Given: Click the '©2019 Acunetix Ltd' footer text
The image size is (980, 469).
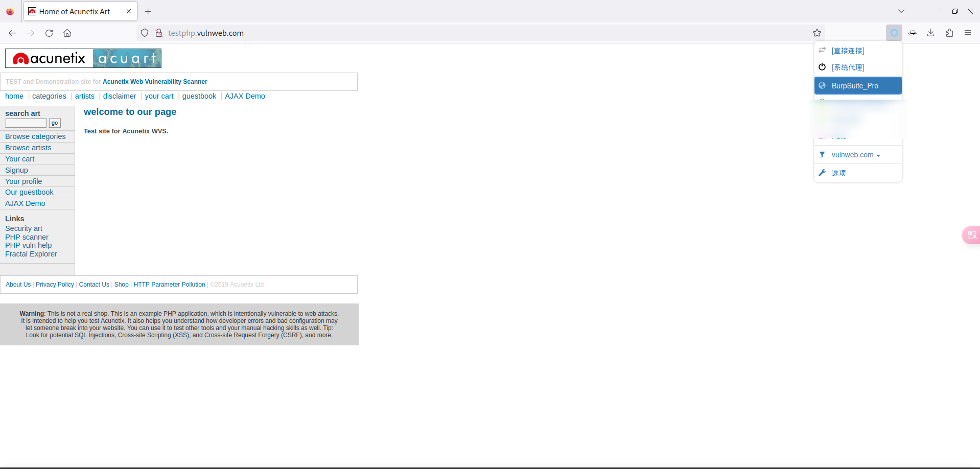Looking at the screenshot, I should [237, 285].
